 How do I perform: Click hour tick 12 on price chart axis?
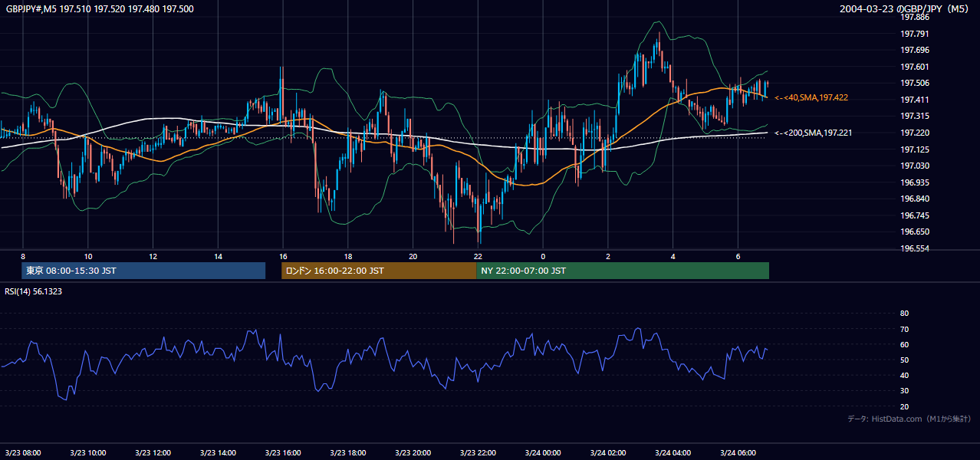[x=153, y=256]
